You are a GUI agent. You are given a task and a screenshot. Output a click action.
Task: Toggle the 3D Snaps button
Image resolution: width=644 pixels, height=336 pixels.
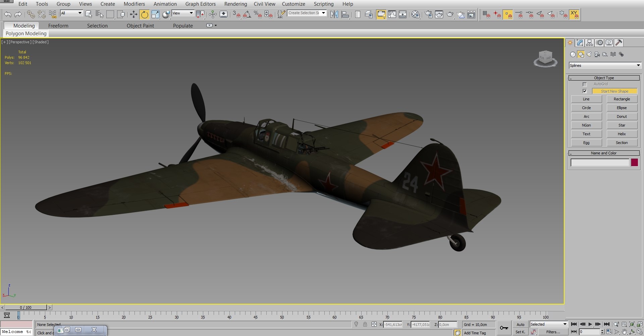click(x=236, y=14)
